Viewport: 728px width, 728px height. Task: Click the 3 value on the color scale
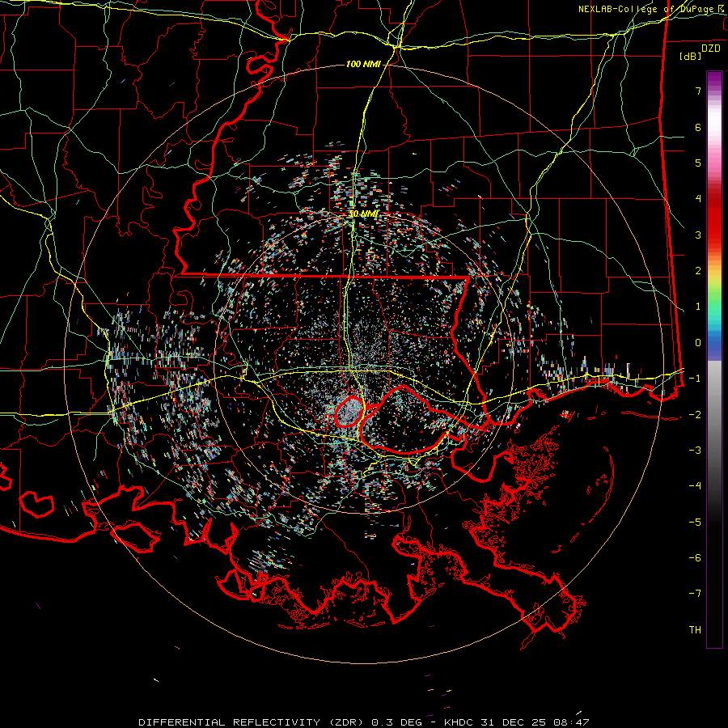(x=698, y=235)
